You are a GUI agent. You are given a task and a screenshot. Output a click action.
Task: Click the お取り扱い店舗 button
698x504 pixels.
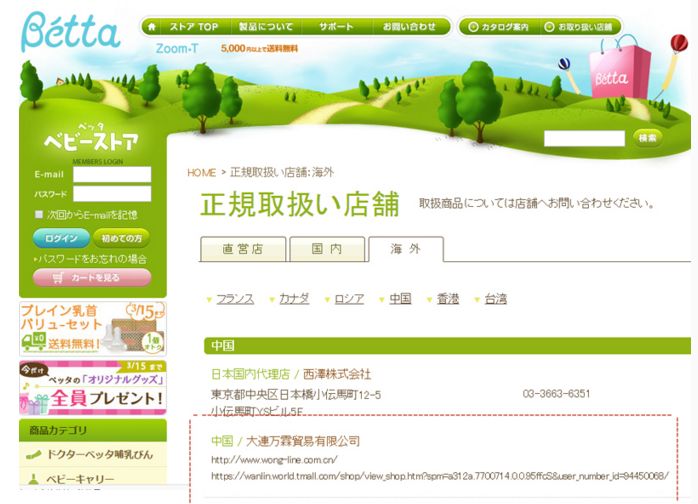579,27
